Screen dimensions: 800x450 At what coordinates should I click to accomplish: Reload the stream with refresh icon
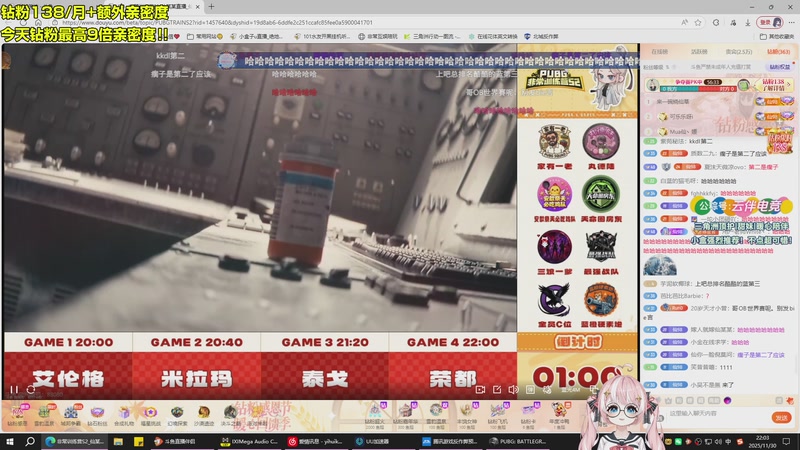[31, 389]
